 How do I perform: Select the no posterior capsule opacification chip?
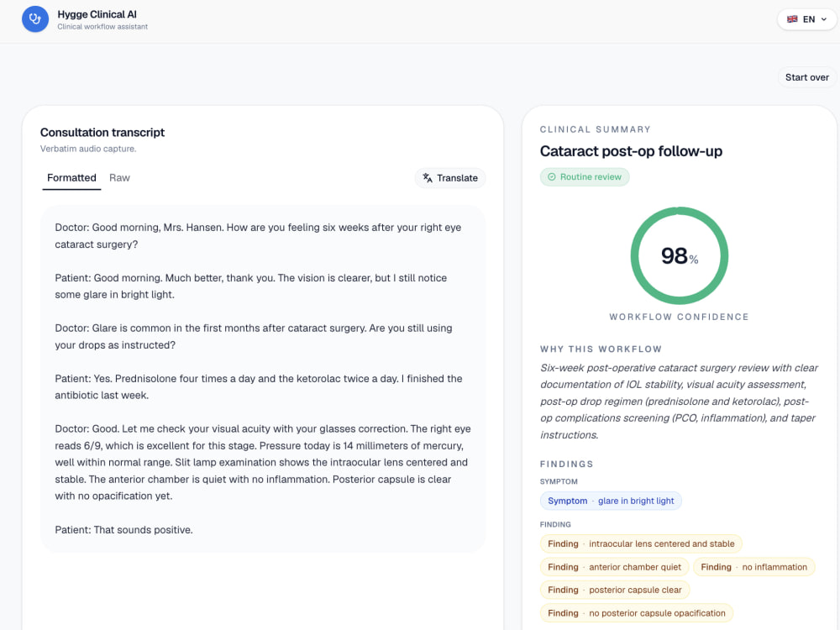[637, 613]
